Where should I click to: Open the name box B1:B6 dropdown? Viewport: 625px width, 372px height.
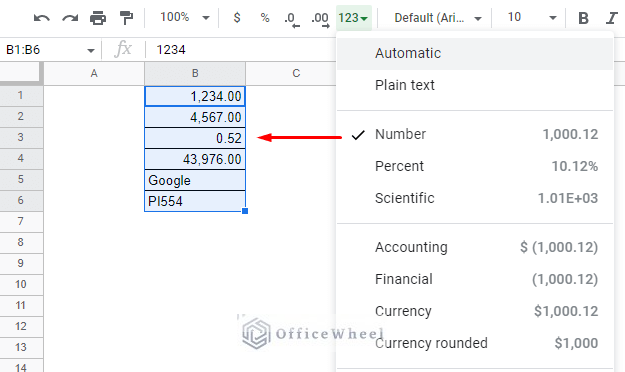tap(90, 50)
